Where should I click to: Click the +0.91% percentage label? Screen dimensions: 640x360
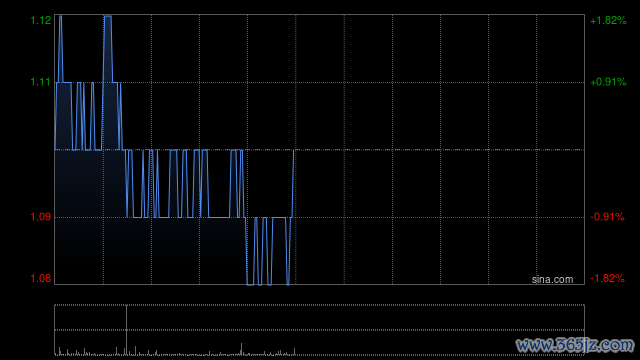click(x=608, y=82)
